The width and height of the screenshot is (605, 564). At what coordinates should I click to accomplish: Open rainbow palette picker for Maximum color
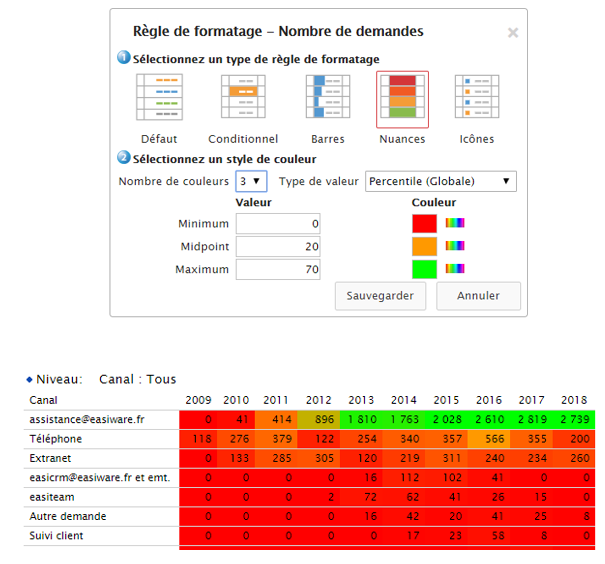(455, 269)
